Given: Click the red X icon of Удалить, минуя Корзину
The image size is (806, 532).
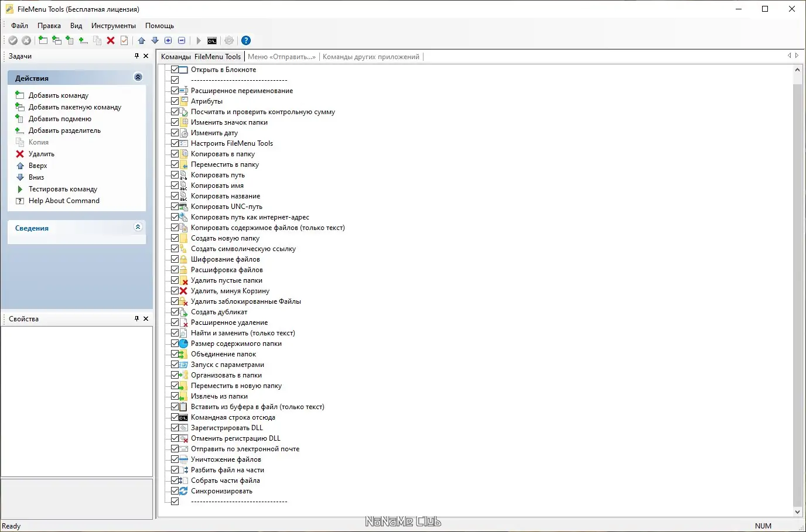Looking at the screenshot, I should [x=183, y=291].
